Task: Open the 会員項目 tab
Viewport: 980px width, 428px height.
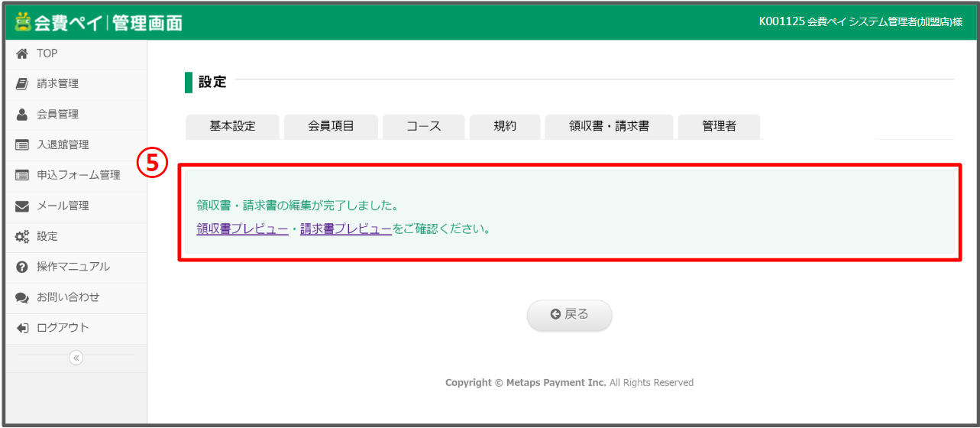Action: (331, 127)
